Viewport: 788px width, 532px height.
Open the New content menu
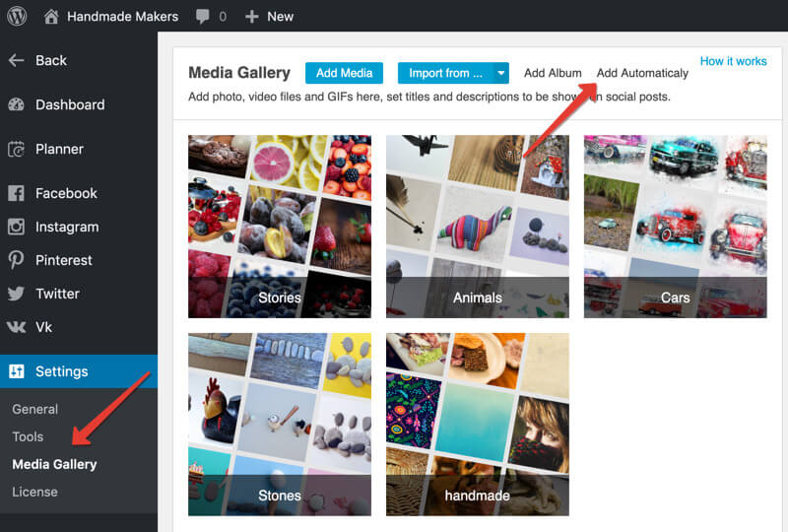coord(281,17)
